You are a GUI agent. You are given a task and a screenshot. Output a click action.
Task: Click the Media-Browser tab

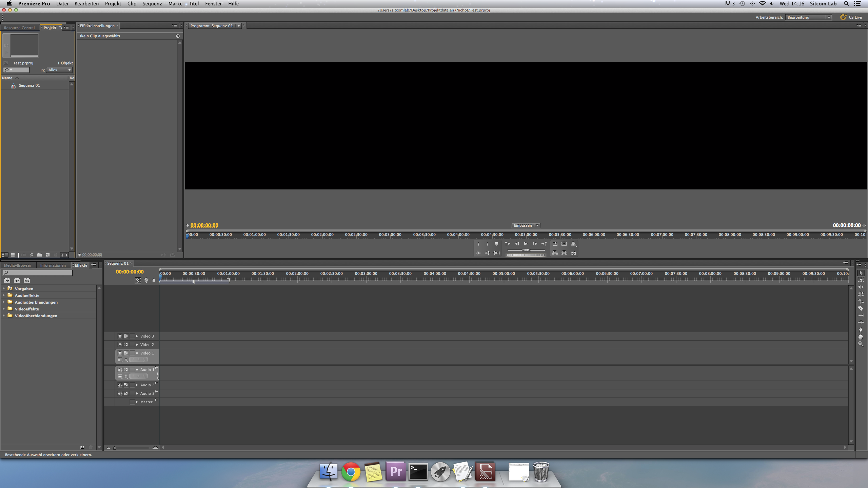[x=17, y=265]
